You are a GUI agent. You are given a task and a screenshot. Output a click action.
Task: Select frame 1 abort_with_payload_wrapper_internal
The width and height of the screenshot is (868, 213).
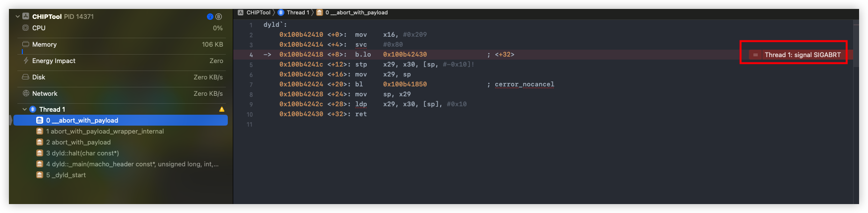pos(121,131)
